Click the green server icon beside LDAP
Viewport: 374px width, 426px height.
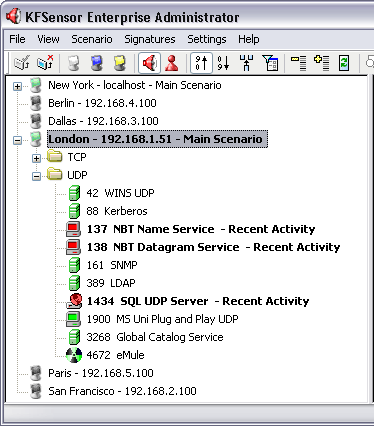point(74,283)
